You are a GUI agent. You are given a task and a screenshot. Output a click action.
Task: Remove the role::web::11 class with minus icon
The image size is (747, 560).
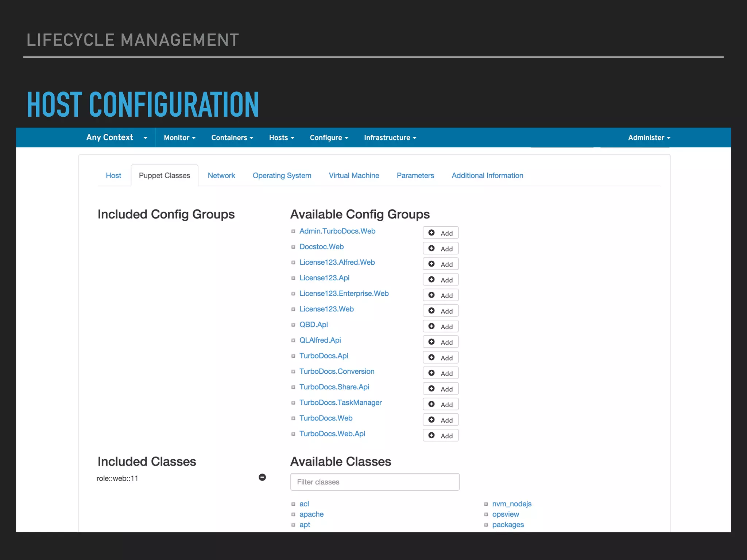pyautogui.click(x=262, y=477)
